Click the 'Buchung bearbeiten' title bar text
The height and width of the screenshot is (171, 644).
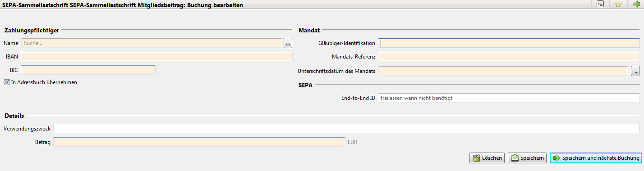[215, 4]
